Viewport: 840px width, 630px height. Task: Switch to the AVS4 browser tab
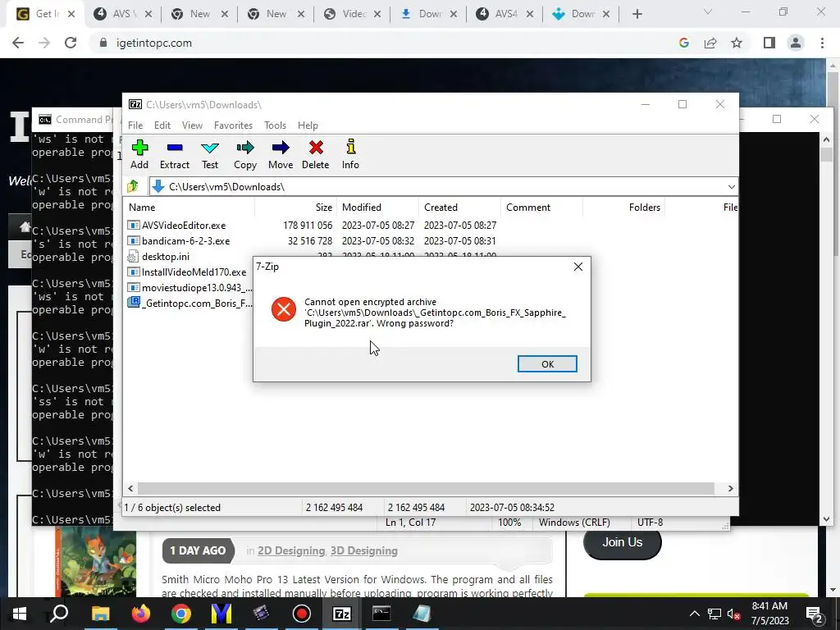coord(504,14)
